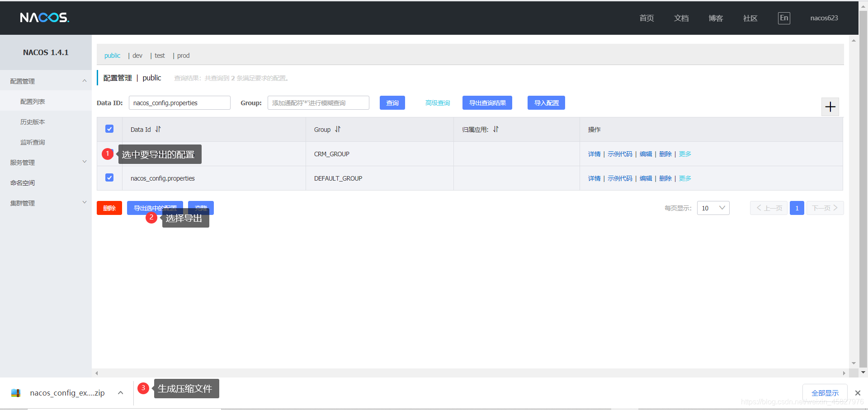Click the horizontal scrollbar left arrow
Screen dimensions: 868x410
(97, 373)
